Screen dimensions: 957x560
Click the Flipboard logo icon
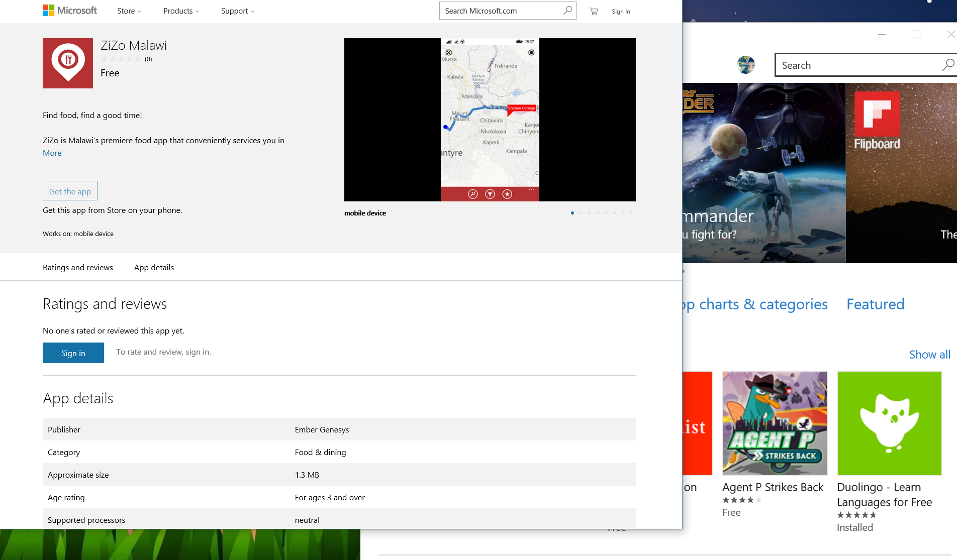(x=877, y=114)
